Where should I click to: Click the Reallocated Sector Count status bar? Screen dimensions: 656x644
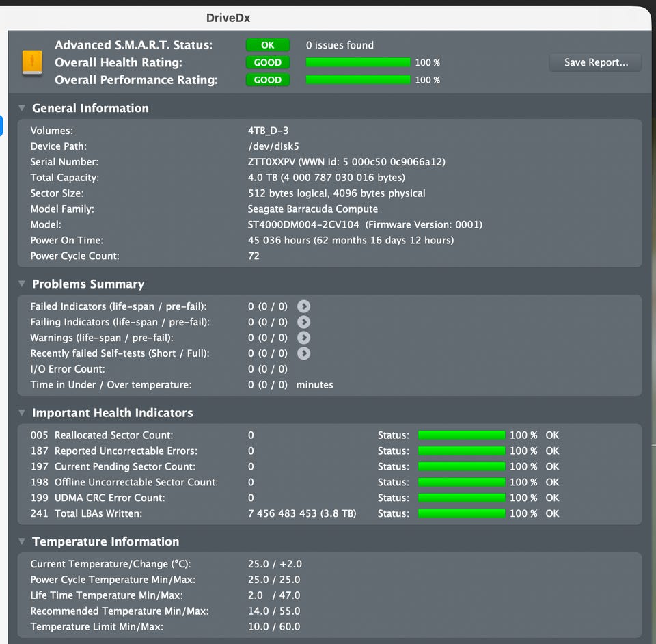point(461,435)
